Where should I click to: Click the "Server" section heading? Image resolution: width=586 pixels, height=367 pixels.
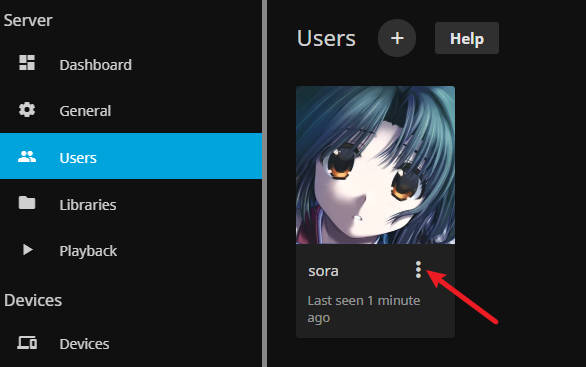[28, 20]
